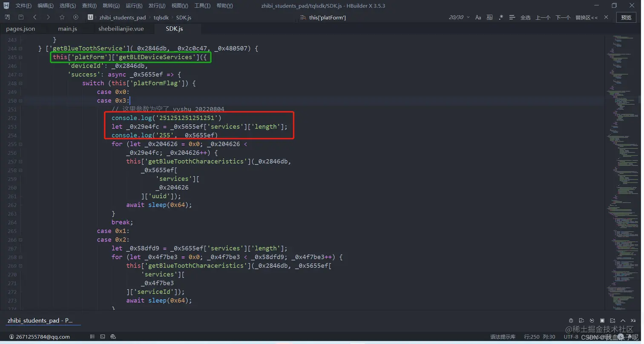Image resolution: width=644 pixels, height=344 pixels.
Task: Click the browser preview icon in status bar
Action: pos(113,337)
